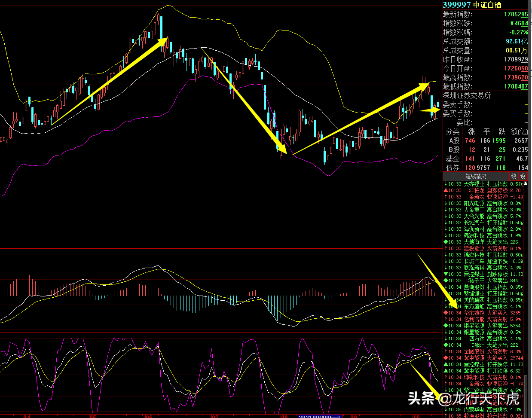Open the 华东数控 大笔买入 alert row
Screen dimensions: 532x418
point(483,313)
